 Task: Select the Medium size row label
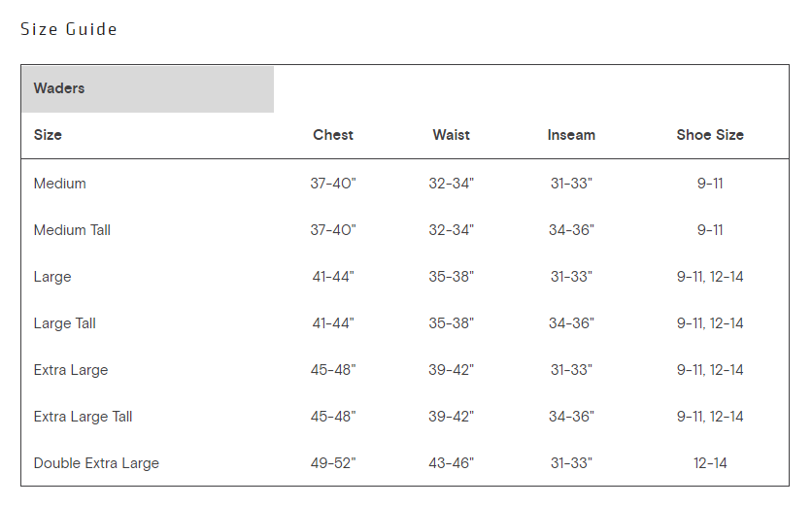point(60,184)
